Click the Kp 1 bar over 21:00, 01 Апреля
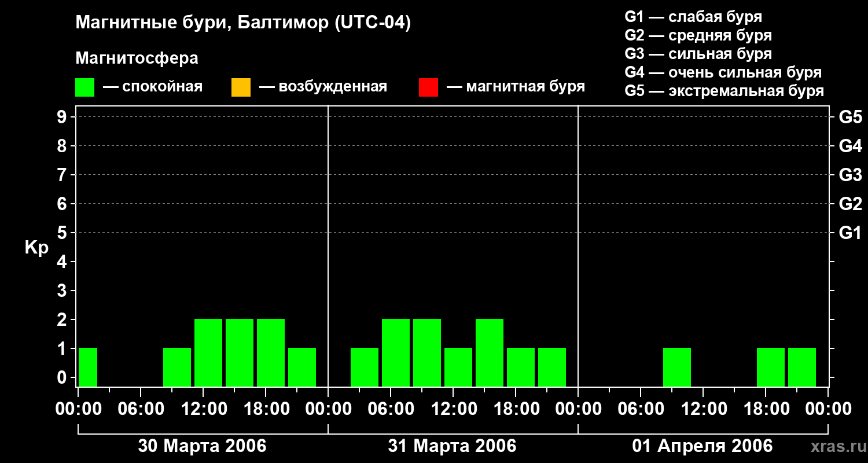This screenshot has width=868, height=463. 802,367
